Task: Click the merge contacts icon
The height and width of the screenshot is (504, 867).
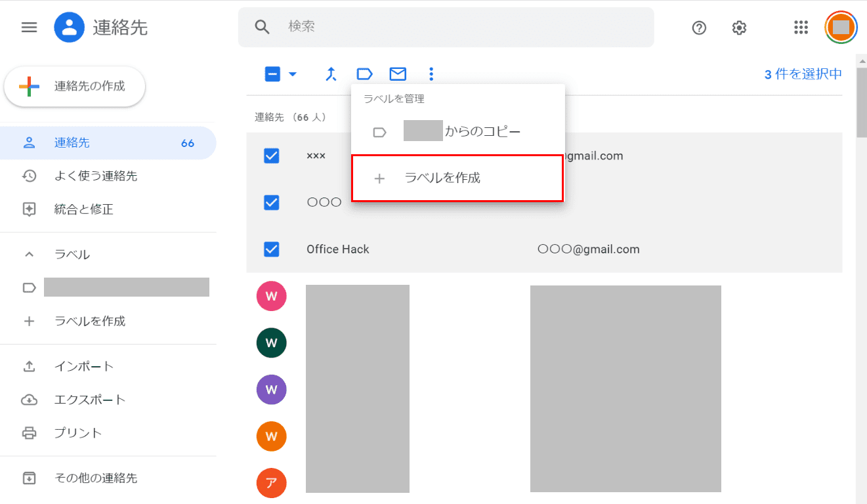Action: coord(331,74)
